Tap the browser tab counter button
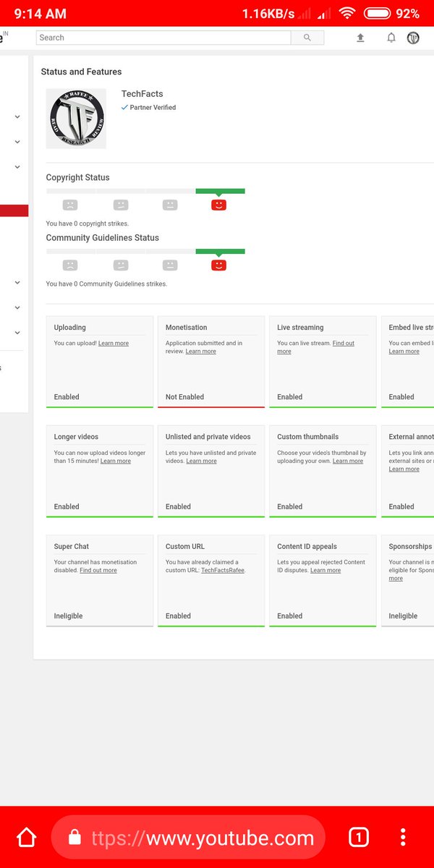434x868 pixels. pyautogui.click(x=358, y=838)
